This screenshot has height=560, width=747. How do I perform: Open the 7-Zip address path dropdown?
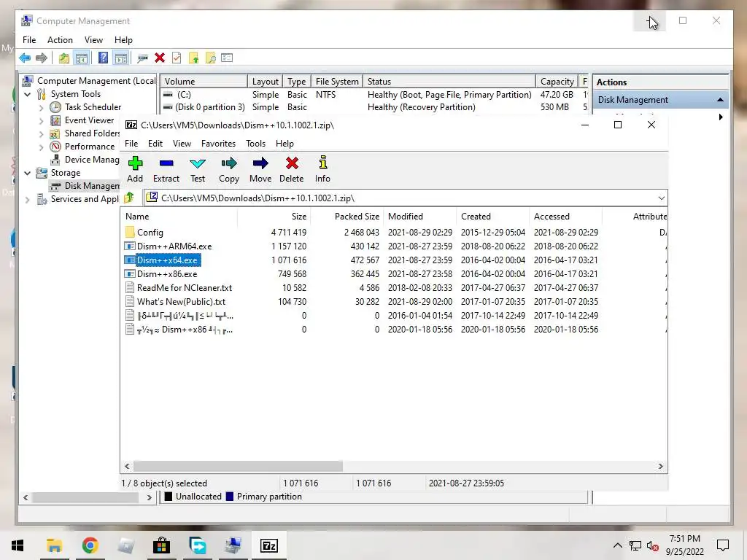(661, 198)
